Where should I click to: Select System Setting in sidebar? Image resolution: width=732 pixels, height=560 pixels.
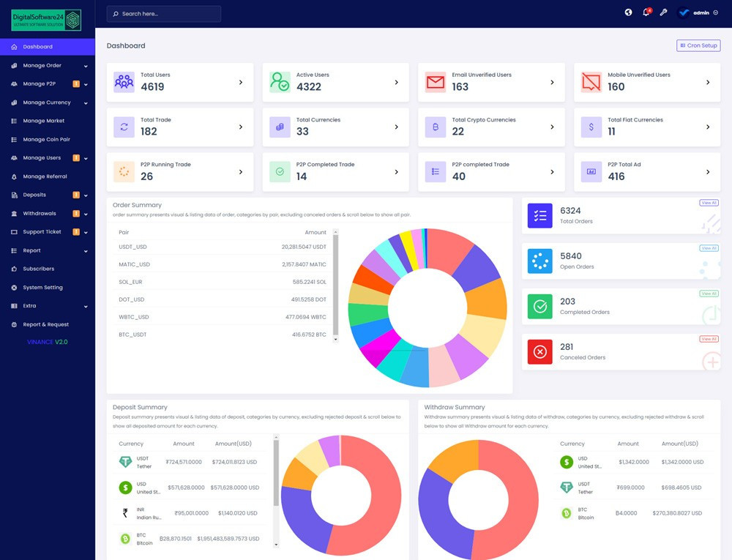pyautogui.click(x=42, y=288)
